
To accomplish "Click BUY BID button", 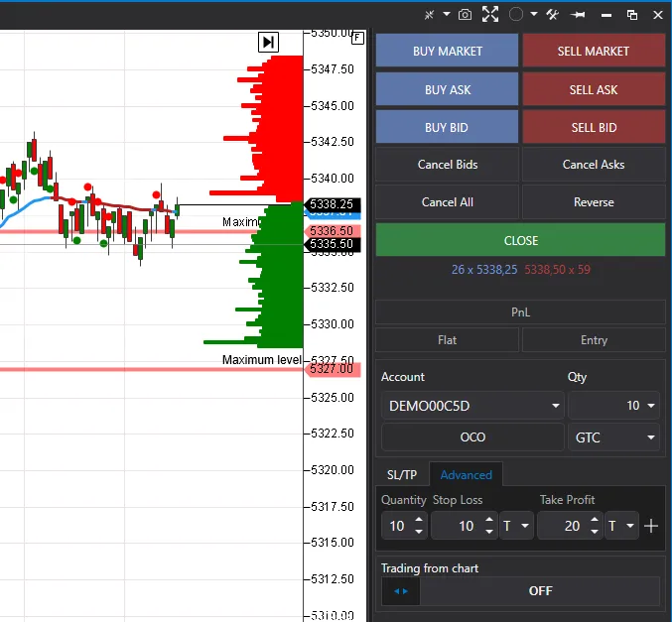I will tap(447, 127).
